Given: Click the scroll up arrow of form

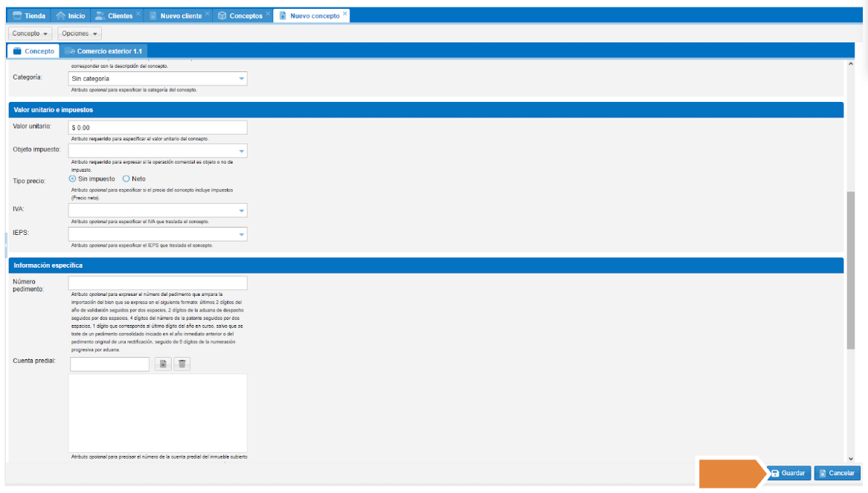Looking at the screenshot, I should click(x=851, y=64).
